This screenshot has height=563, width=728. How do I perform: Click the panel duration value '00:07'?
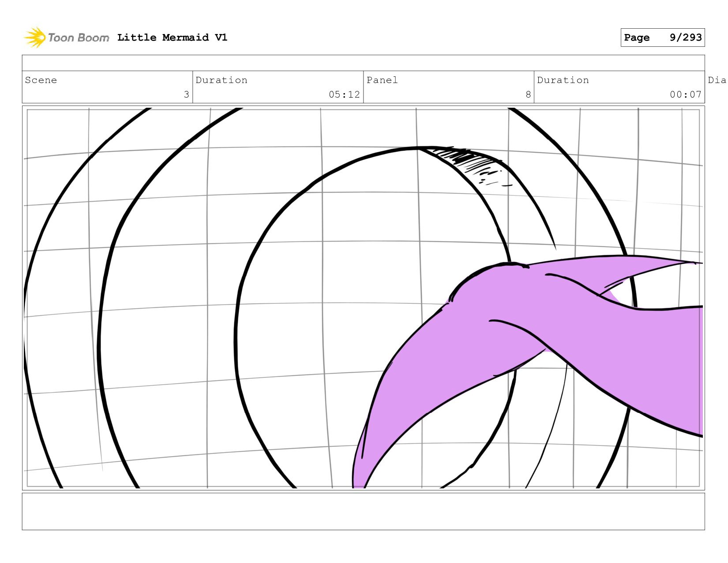(685, 94)
